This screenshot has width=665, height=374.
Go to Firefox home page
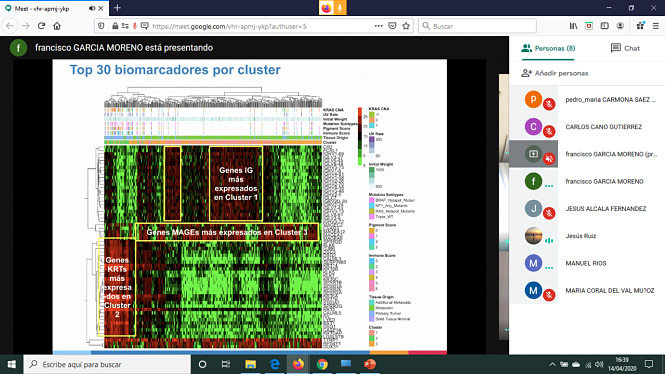[x=57, y=26]
